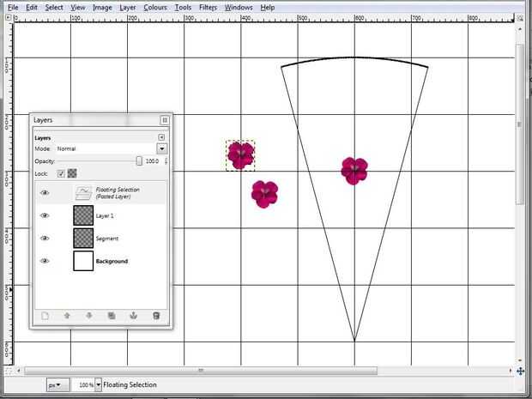
Task: Hide the Background layer via its eye icon
Action: pyautogui.click(x=45, y=261)
